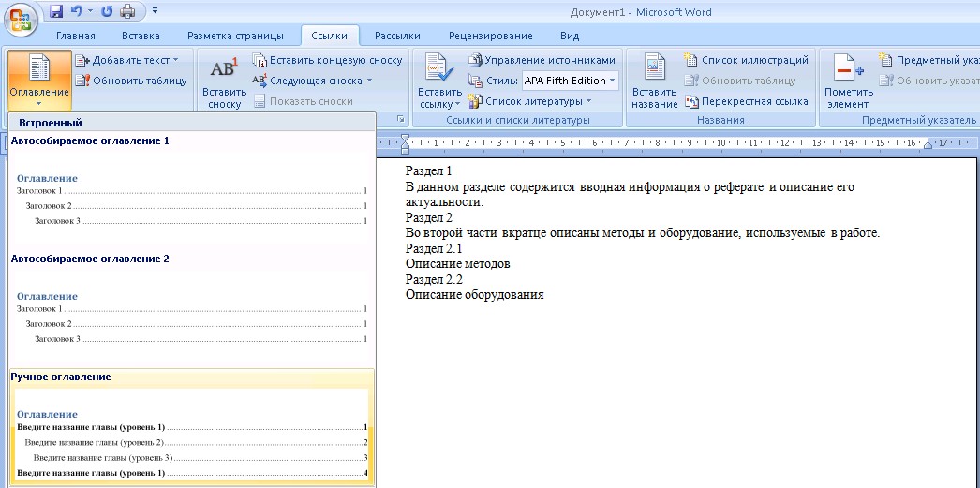
Task: Choose the Ручное оглавление template
Action: pyautogui.click(x=191, y=431)
